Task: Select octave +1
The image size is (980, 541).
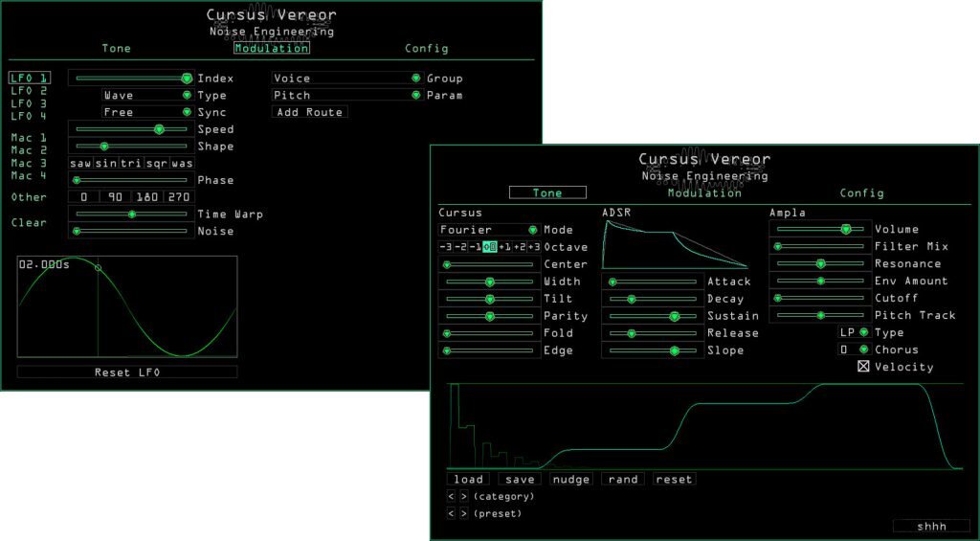Action: coord(504,247)
